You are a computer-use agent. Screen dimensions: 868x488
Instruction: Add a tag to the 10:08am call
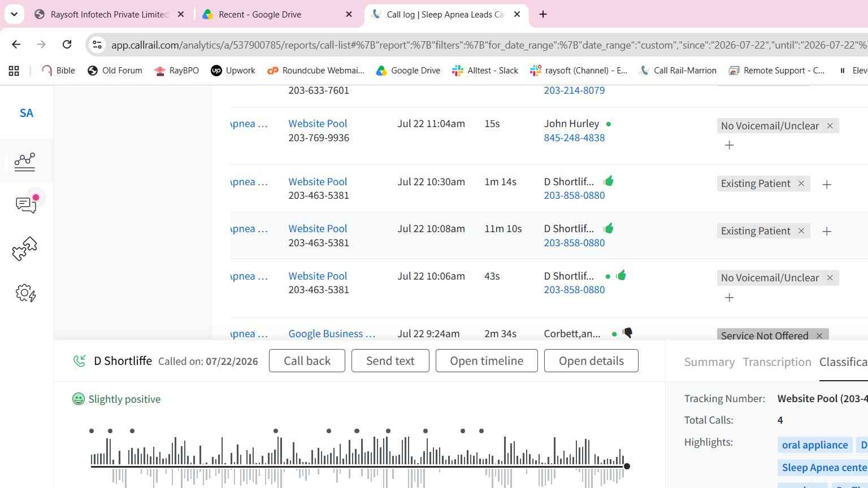click(827, 231)
